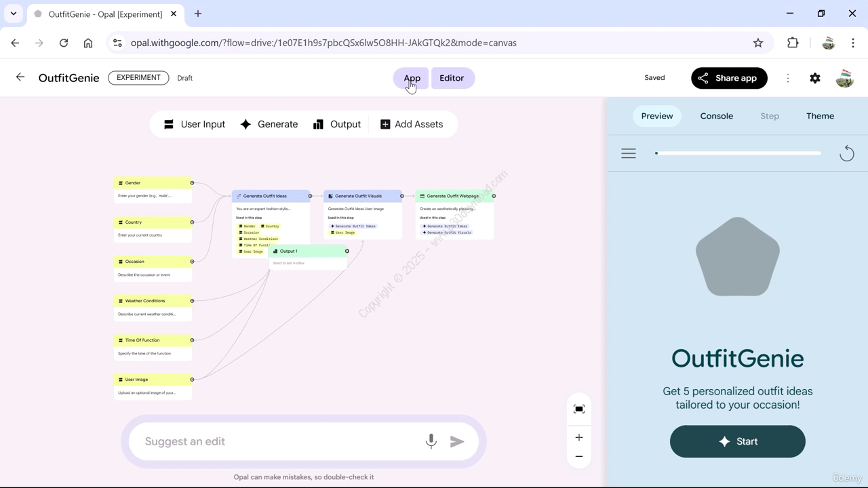Open the Preview tab
Screen dimensions: 868x488
click(657, 116)
